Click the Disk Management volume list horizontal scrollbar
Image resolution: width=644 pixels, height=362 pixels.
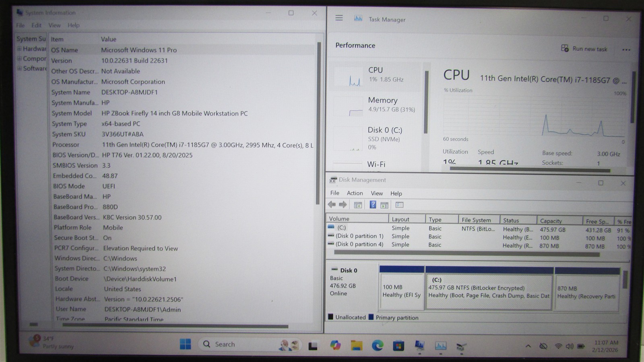[467, 254]
